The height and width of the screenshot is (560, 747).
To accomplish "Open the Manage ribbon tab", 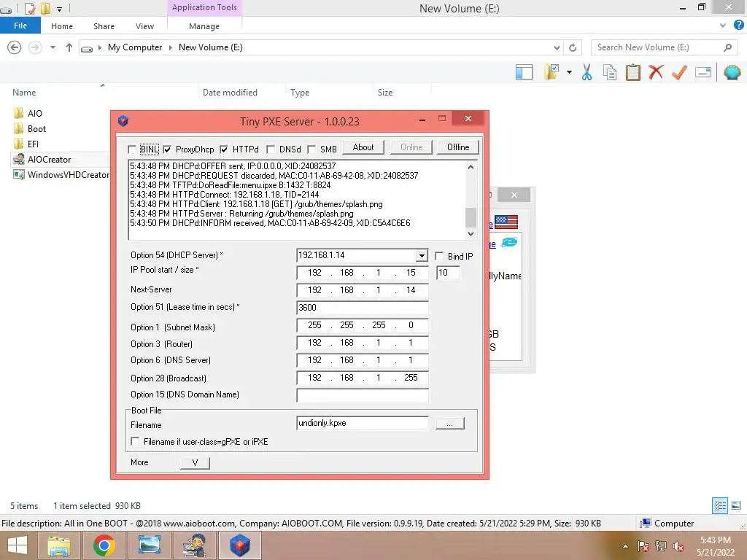I will pyautogui.click(x=204, y=26).
